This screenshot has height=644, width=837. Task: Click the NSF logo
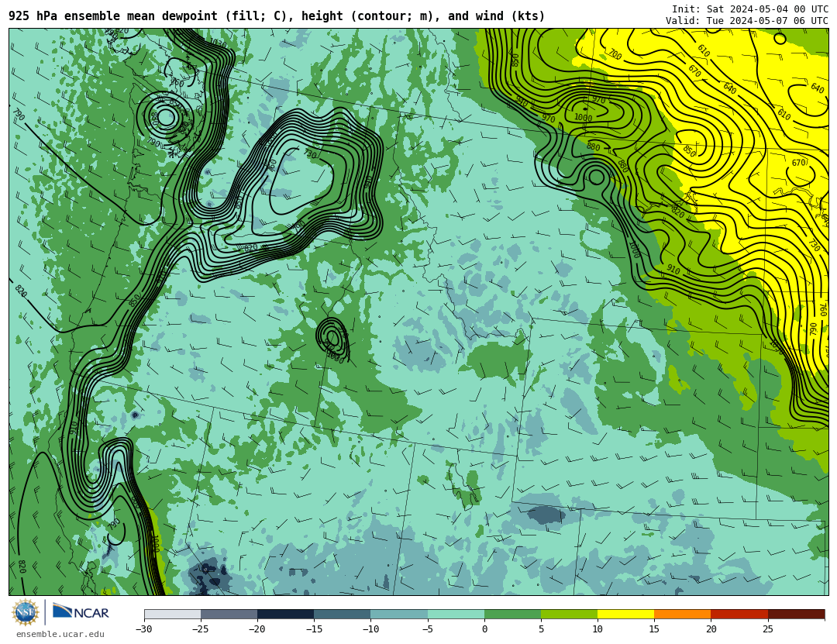click(25, 612)
